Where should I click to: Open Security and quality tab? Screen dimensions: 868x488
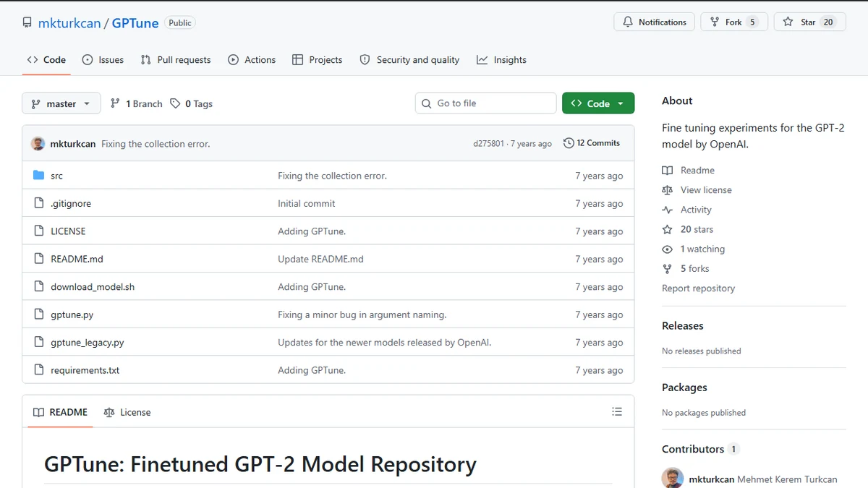409,60
